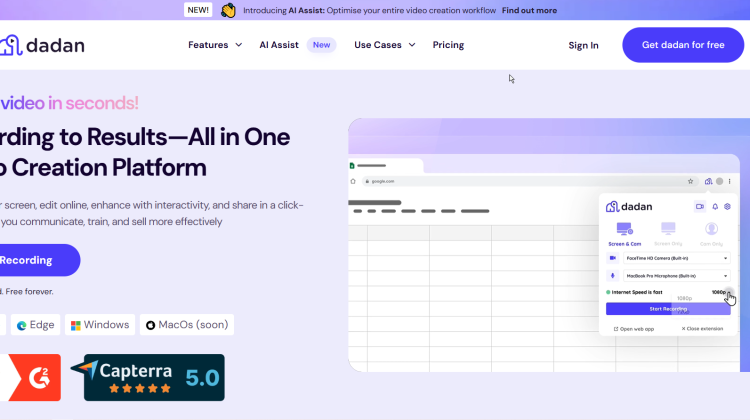Click the NEW! label in the banner

click(x=198, y=10)
